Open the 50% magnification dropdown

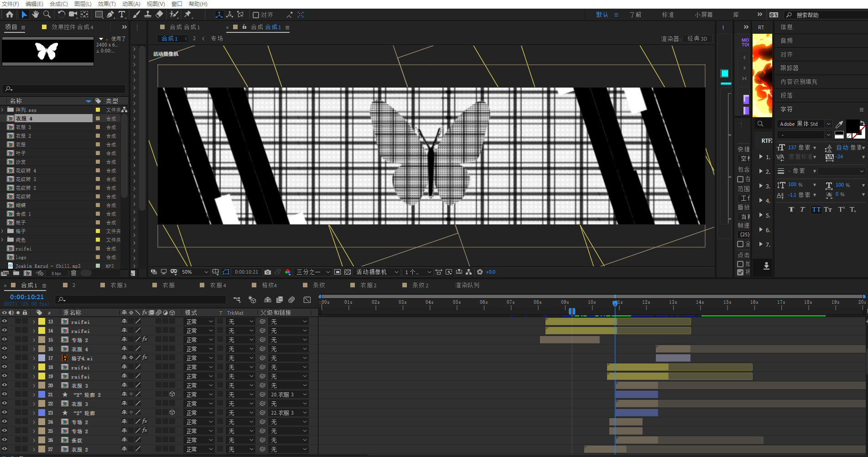[x=195, y=272]
